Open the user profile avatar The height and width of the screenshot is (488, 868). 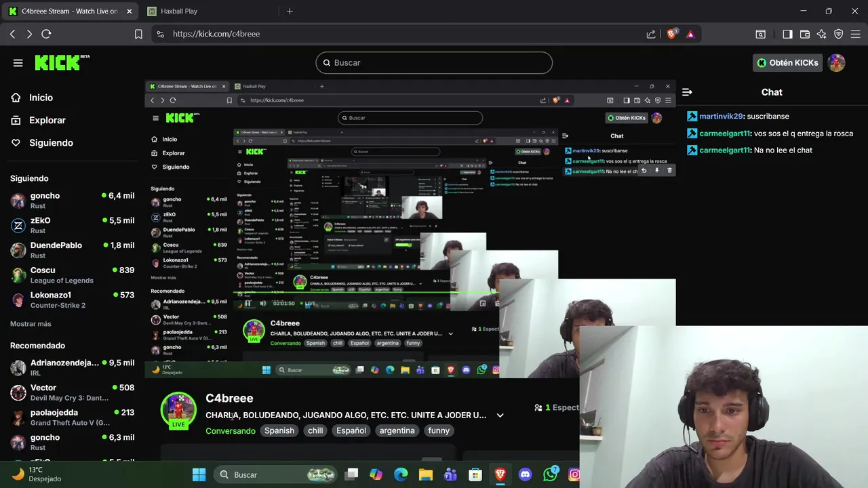click(837, 63)
